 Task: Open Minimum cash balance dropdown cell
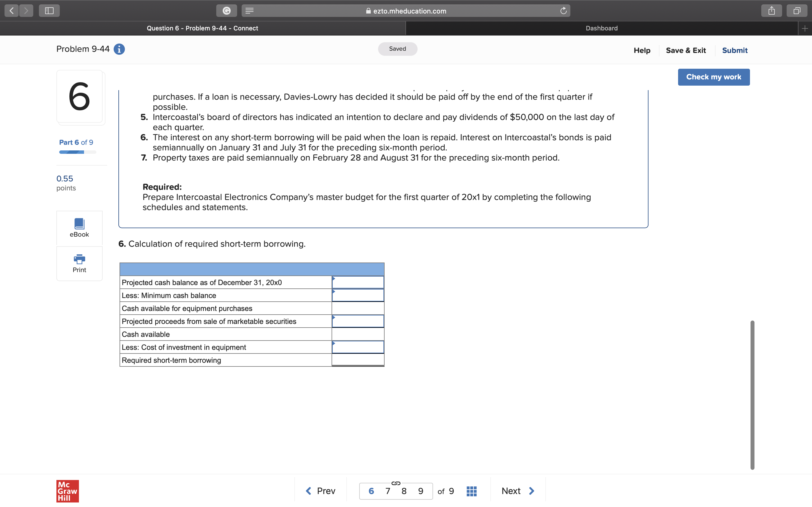358,295
